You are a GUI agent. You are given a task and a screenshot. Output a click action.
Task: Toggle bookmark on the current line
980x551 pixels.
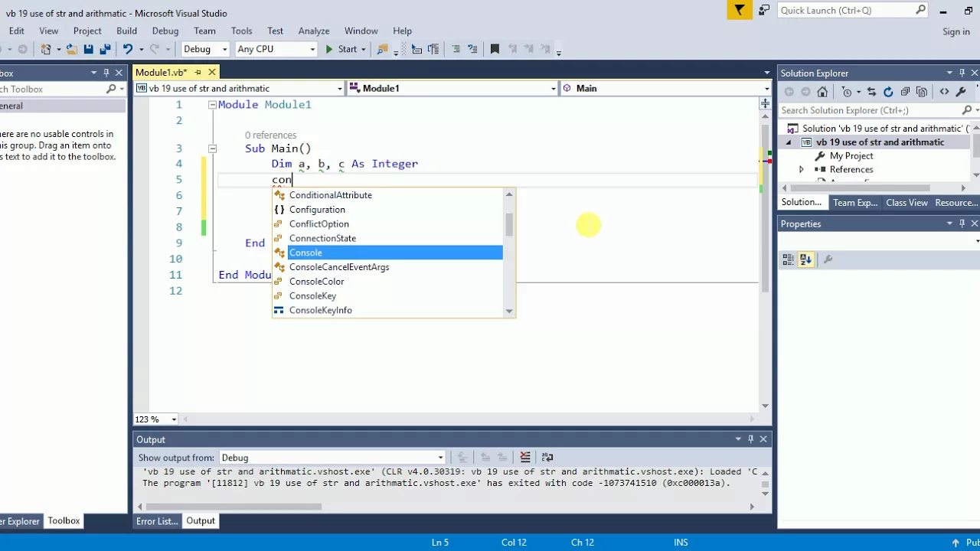tap(495, 49)
